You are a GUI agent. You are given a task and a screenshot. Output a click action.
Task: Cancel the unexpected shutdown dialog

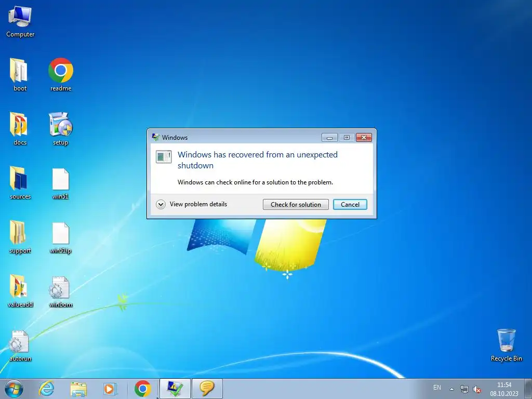click(x=350, y=204)
